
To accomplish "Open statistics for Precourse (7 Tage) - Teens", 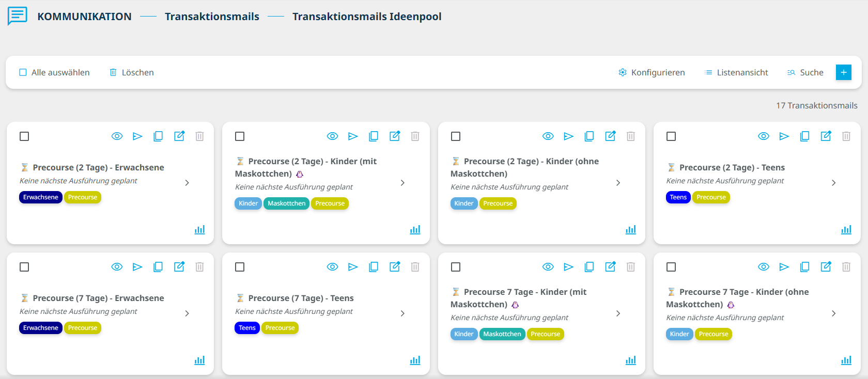I will tap(415, 360).
